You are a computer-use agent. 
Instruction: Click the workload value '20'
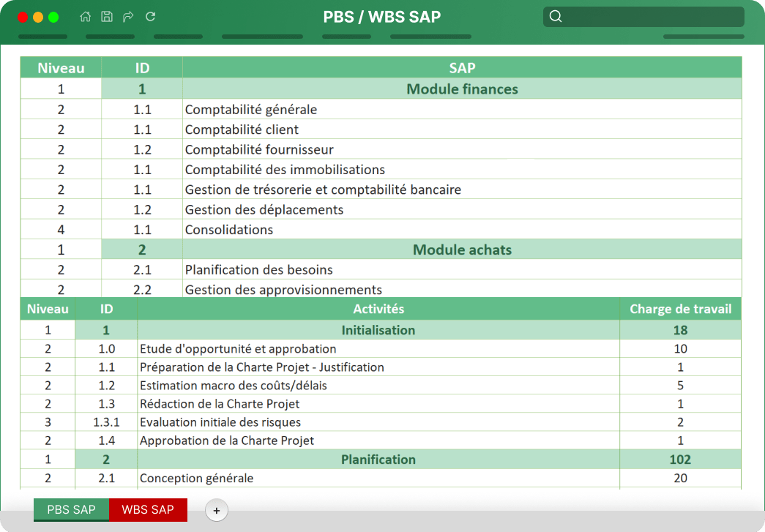[x=680, y=478]
